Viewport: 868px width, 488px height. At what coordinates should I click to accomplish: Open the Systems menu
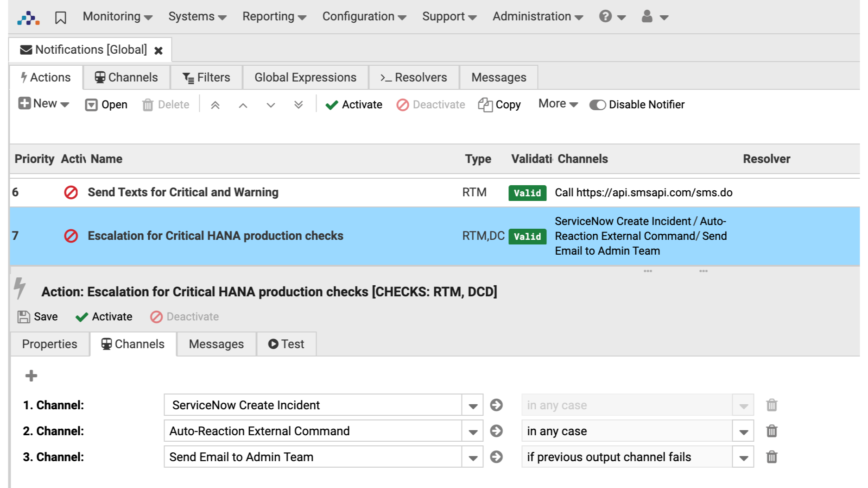[x=197, y=17]
